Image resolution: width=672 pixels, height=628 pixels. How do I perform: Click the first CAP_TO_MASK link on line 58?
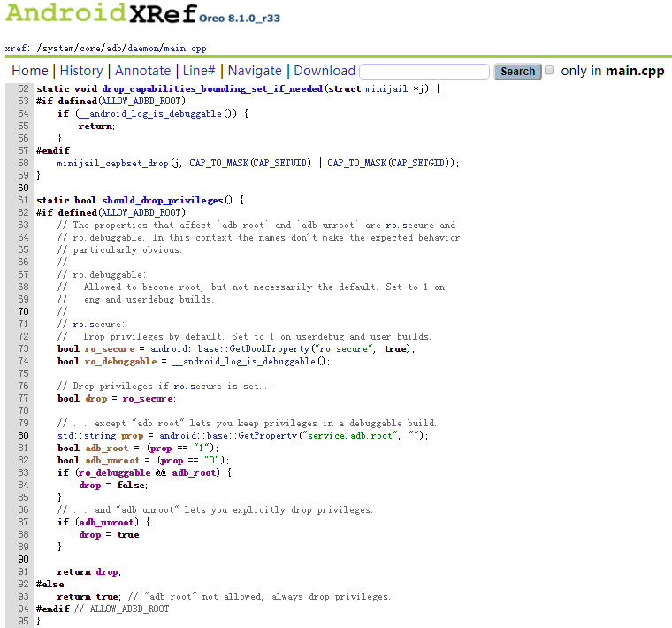click(219, 164)
